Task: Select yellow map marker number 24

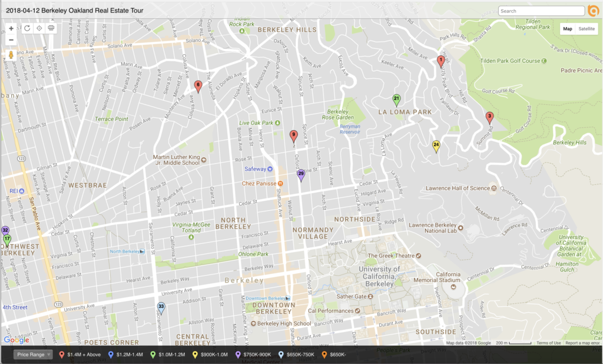Action: (x=436, y=146)
